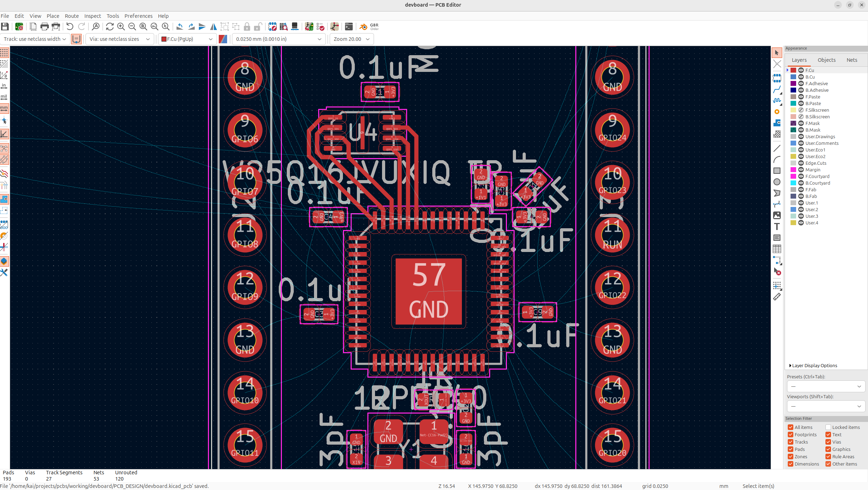
Task: Open the Presets combo box
Action: [x=825, y=386]
